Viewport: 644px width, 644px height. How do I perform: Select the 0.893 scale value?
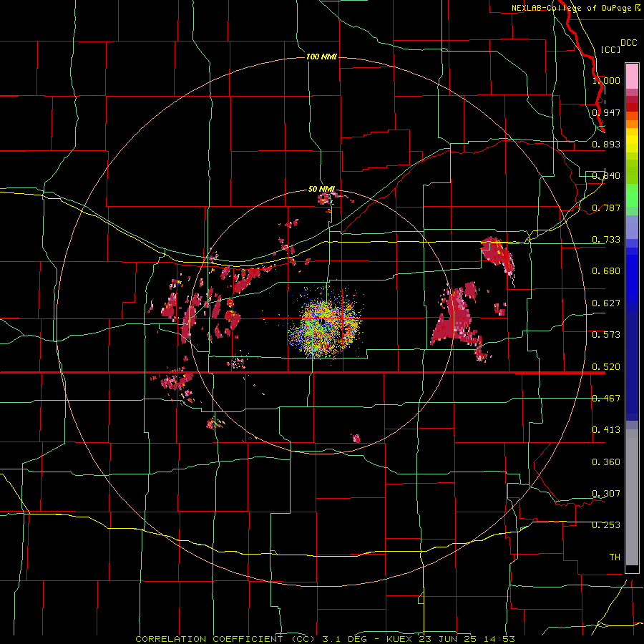tap(606, 144)
